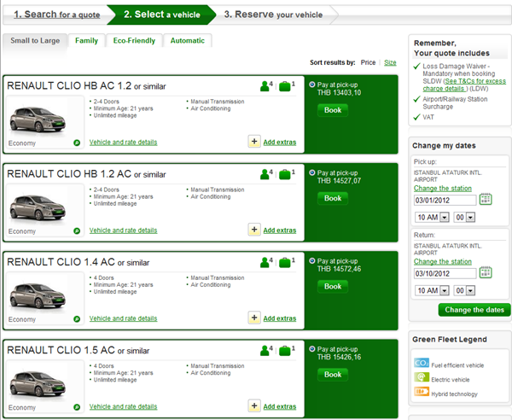Book the THB 14527,07 Renault Clio
This screenshot has width=512, height=420.
[x=333, y=198]
